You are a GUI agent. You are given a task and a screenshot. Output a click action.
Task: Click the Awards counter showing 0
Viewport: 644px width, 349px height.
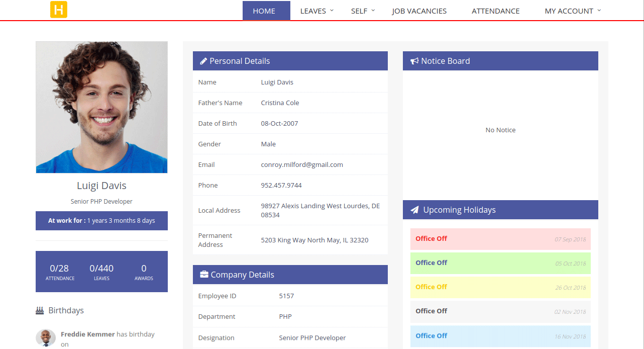[x=144, y=272]
